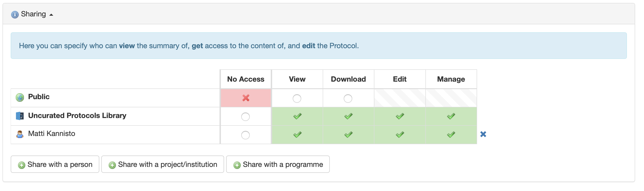Click the Manage checkmark for Matti Kannisto
This screenshot has height=191, width=644.
[x=451, y=135]
